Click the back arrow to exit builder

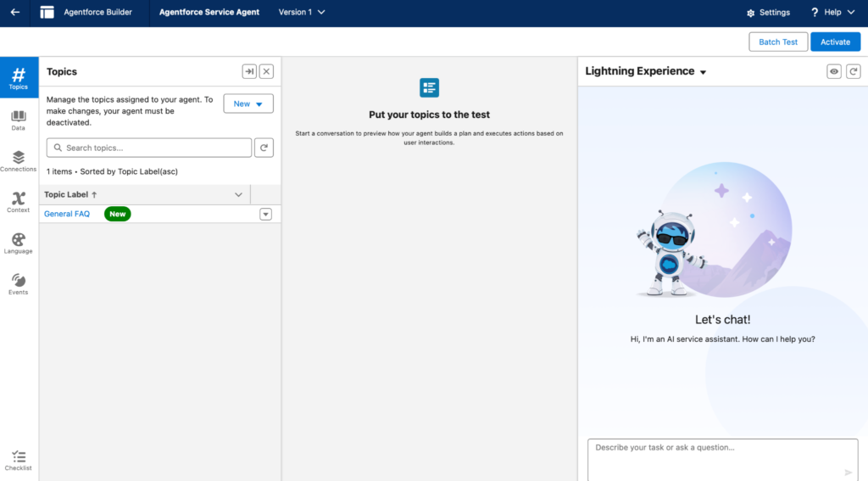pos(14,13)
